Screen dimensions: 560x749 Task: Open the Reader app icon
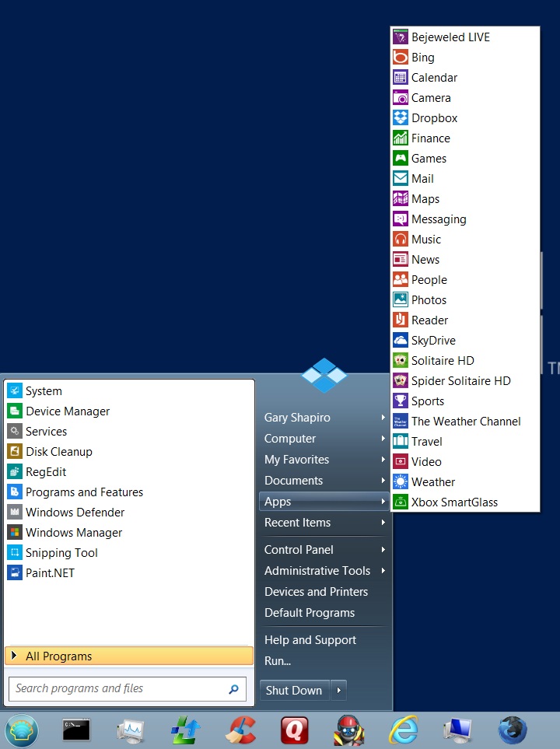click(x=401, y=320)
